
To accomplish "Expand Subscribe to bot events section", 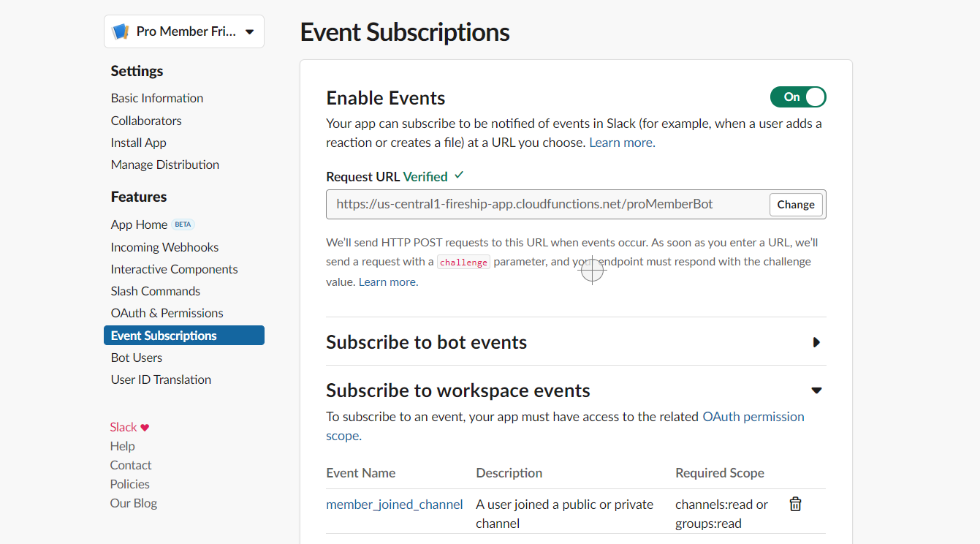I will [427, 341].
